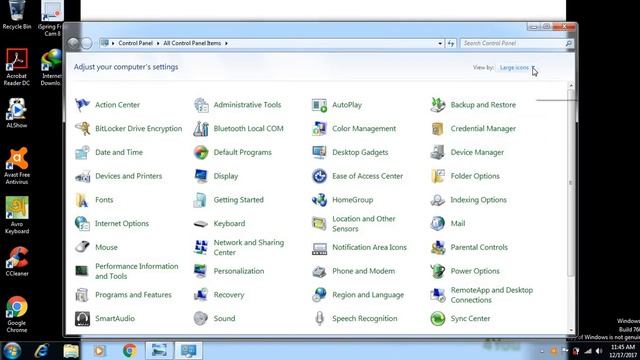This screenshot has height=360, width=640.
Task: Open RemoteApp and Desktop Connections link
Action: click(x=492, y=295)
